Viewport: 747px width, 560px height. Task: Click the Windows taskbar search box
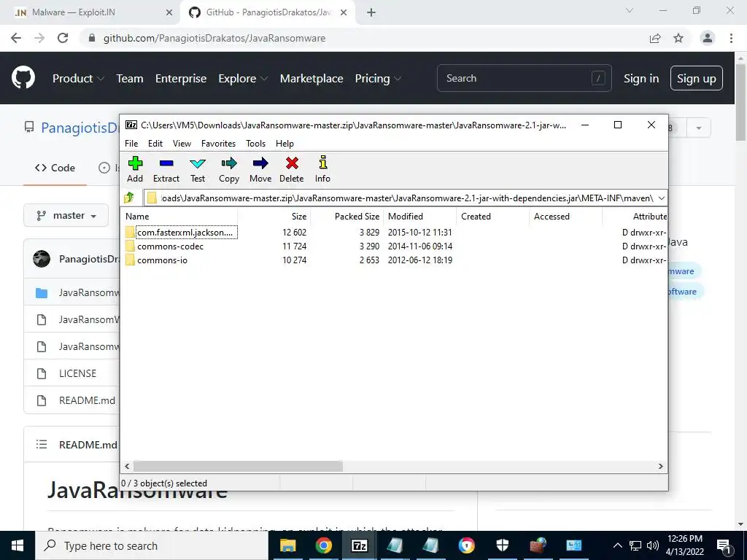point(152,545)
